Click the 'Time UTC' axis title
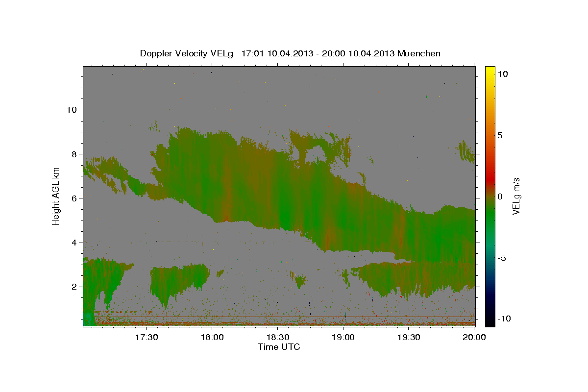The image size is (588, 392). [x=279, y=347]
